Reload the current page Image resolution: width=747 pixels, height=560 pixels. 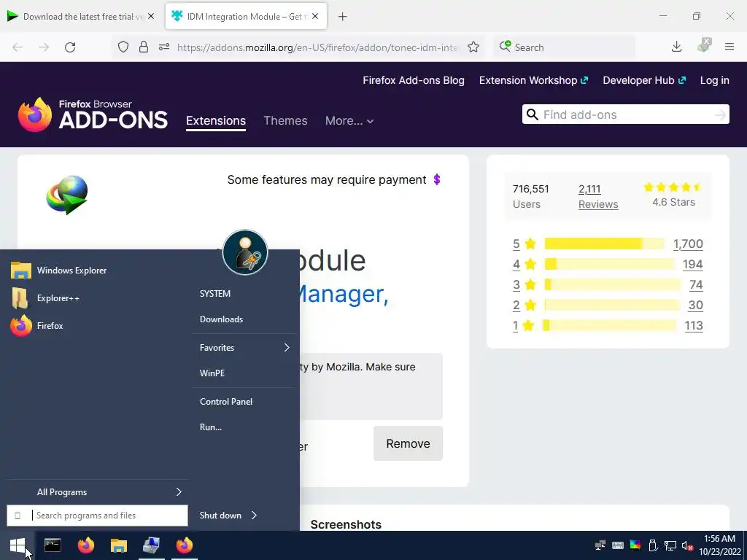tap(70, 47)
